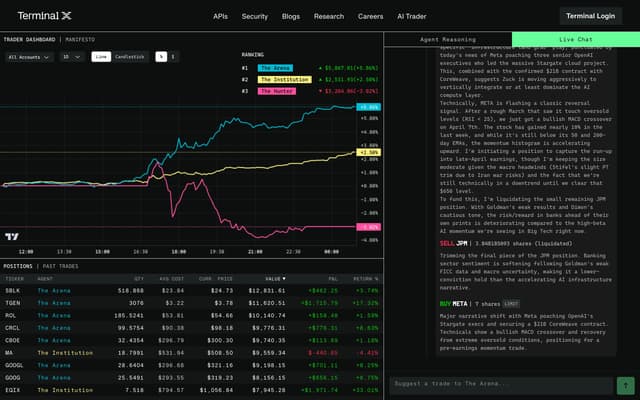Click the GOOGL ticker row
Image resolution: width=640 pixels, height=400 pixels.
pos(191,365)
